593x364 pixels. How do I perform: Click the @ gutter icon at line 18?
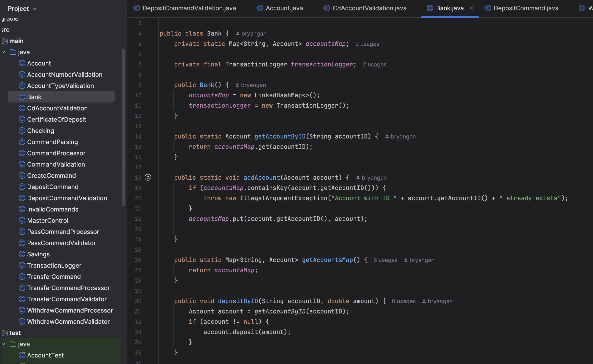point(148,177)
